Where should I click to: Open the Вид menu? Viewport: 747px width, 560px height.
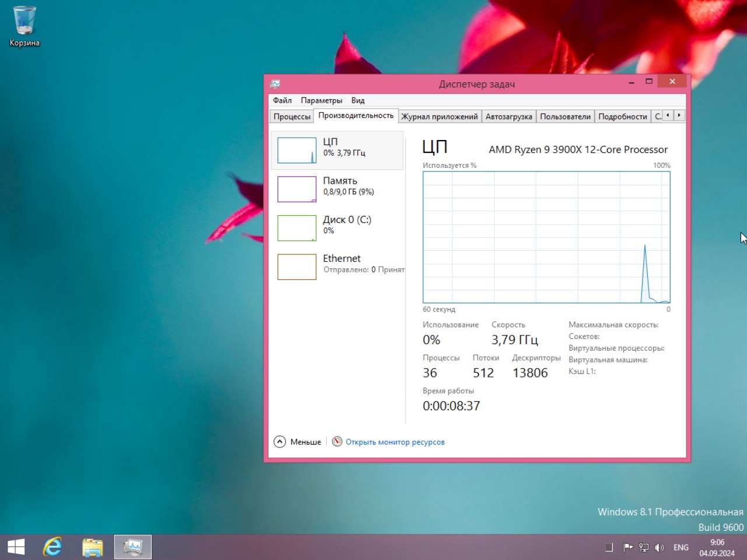[x=358, y=100]
